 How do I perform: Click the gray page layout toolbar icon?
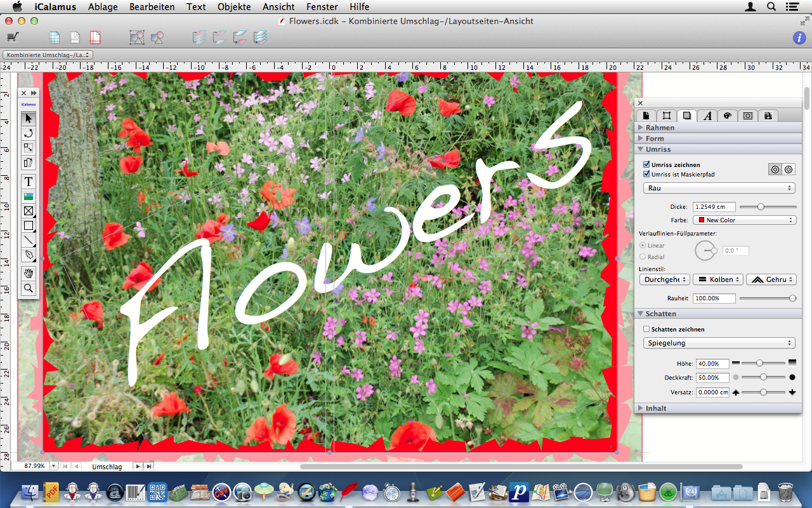[x=75, y=37]
